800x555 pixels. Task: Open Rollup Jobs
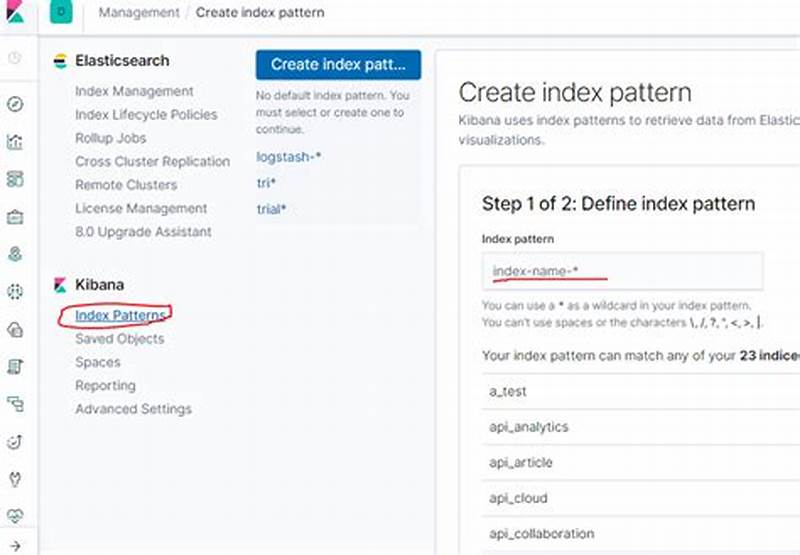111,138
